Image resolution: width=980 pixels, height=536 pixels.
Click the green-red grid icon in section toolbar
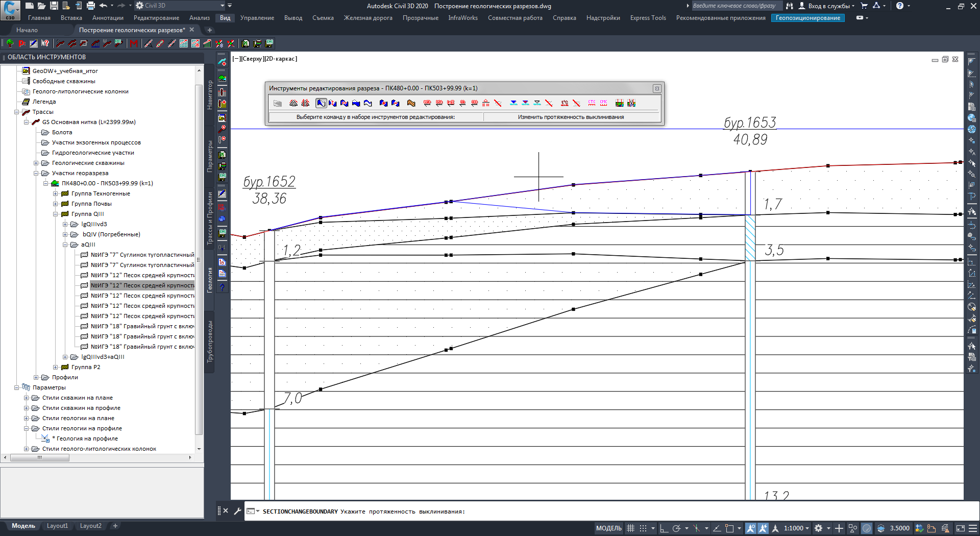pos(619,103)
